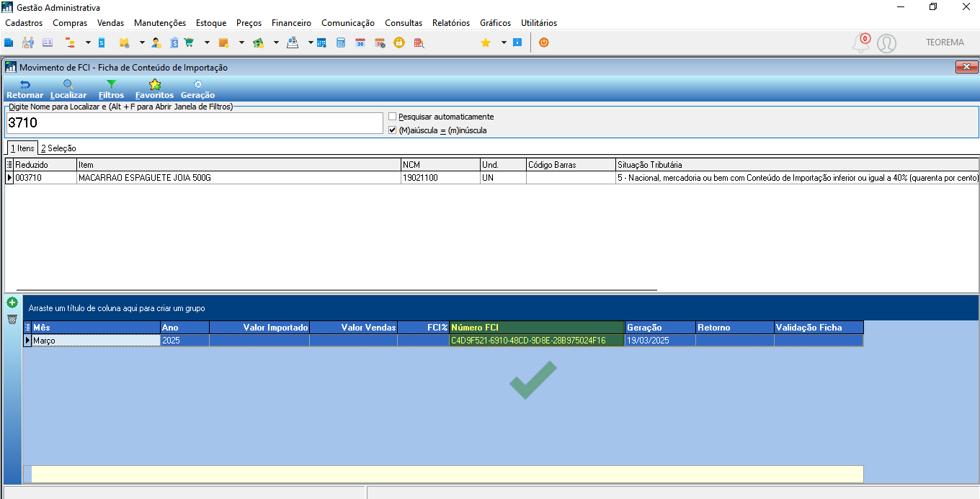Expand dropdown arrow next to yellow folder icon
980x499 pixels.
click(x=142, y=42)
